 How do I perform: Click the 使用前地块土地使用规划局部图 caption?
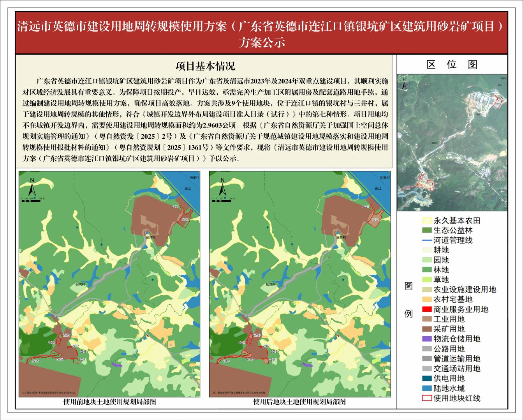(x=109, y=402)
